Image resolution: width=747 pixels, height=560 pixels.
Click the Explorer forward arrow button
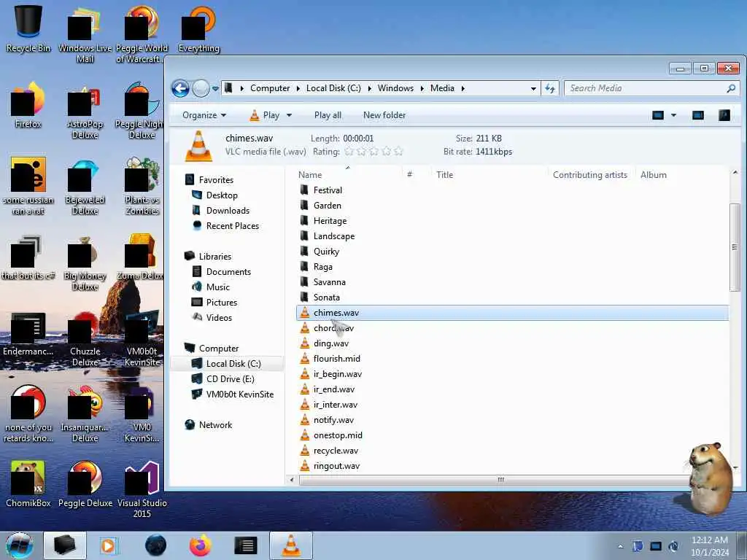(201, 88)
